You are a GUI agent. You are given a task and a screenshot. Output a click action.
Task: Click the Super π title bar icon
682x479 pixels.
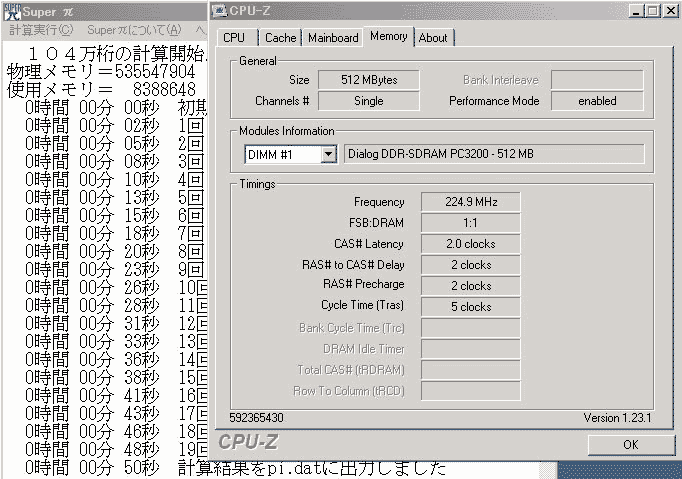[x=11, y=11]
